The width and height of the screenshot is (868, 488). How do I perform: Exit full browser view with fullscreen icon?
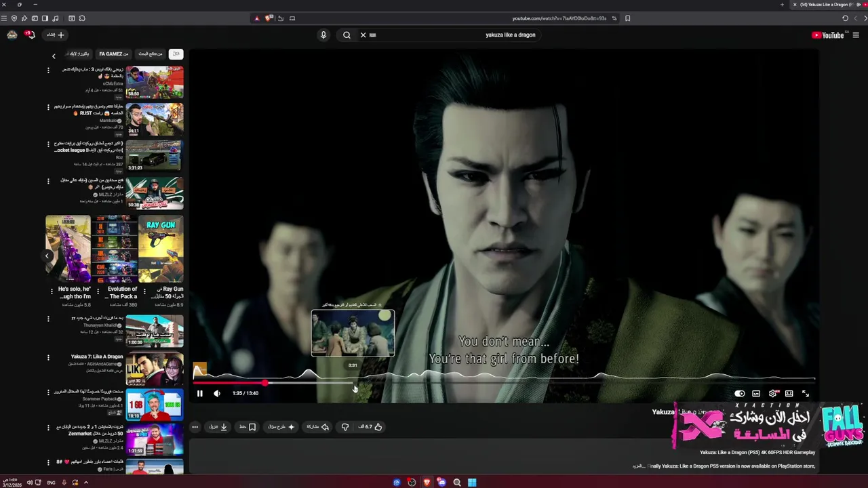(x=806, y=393)
